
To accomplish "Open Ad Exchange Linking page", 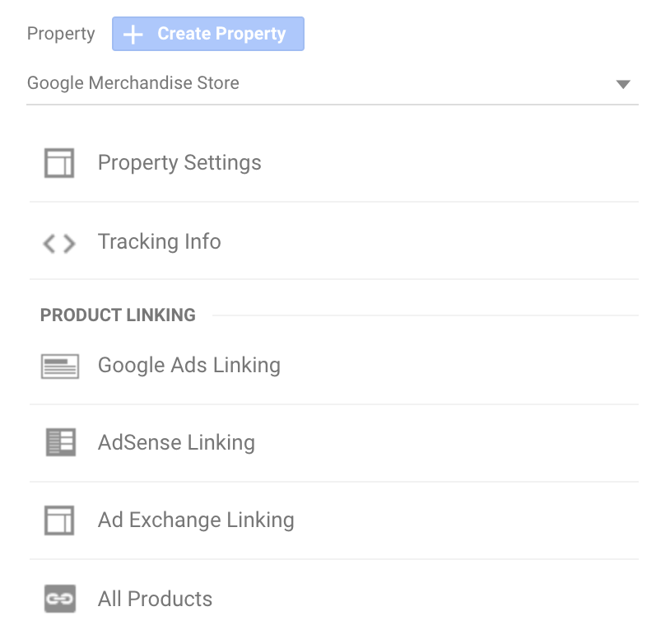I will pyautogui.click(x=196, y=520).
